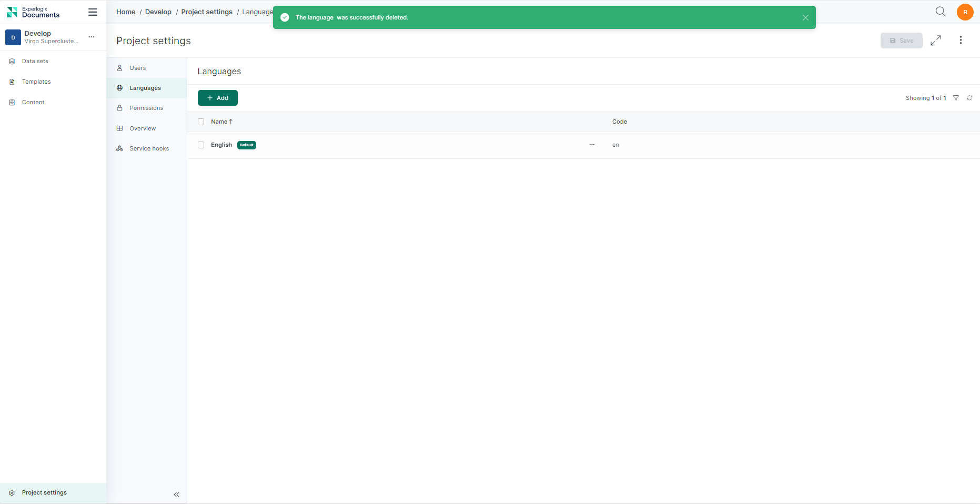Image resolution: width=980 pixels, height=504 pixels.
Task: Go to Service hooks settings
Action: [149, 149]
